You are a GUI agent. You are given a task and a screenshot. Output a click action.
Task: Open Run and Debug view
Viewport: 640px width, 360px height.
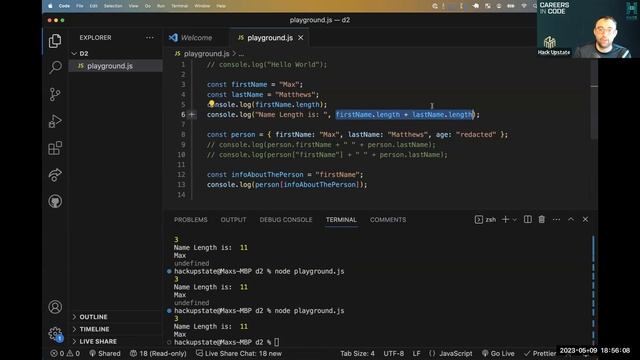point(55,121)
